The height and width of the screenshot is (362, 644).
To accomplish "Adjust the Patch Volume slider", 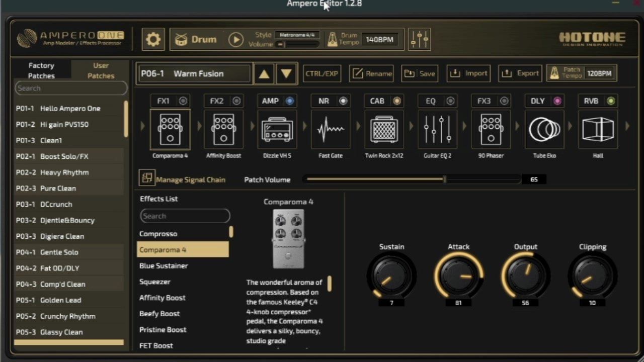I will point(412,179).
